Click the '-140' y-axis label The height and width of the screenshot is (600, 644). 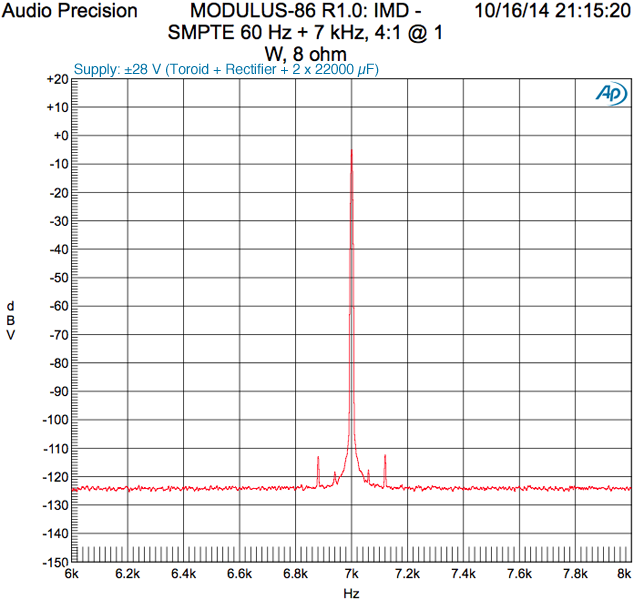tap(55, 534)
